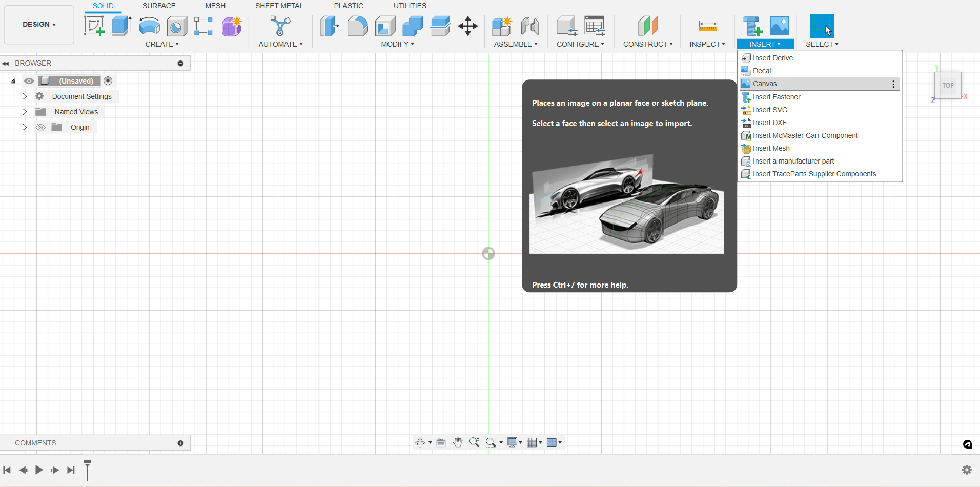Activate the Unsaved component radio button
The image size is (980, 487).
(108, 80)
